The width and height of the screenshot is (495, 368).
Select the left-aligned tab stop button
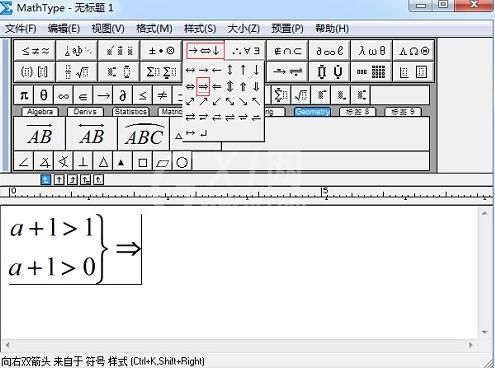45,180
